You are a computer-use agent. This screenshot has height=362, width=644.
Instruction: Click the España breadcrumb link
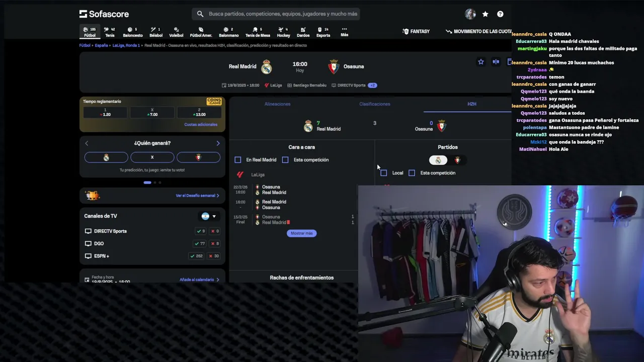pyautogui.click(x=102, y=45)
